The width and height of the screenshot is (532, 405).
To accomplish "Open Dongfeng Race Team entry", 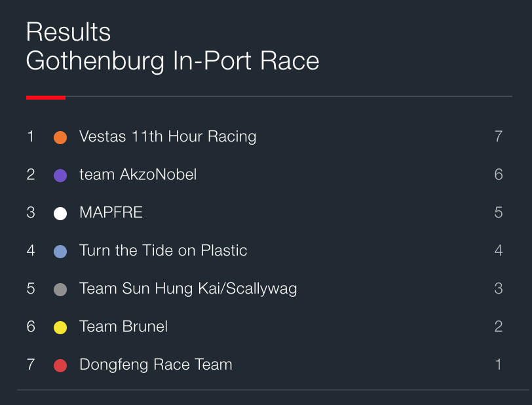I will (156, 365).
